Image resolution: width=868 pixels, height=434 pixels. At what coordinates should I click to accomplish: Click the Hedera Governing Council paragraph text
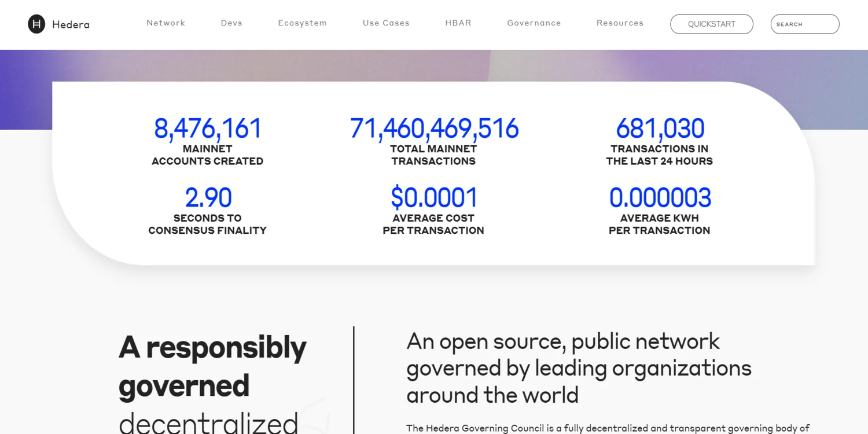click(608, 428)
